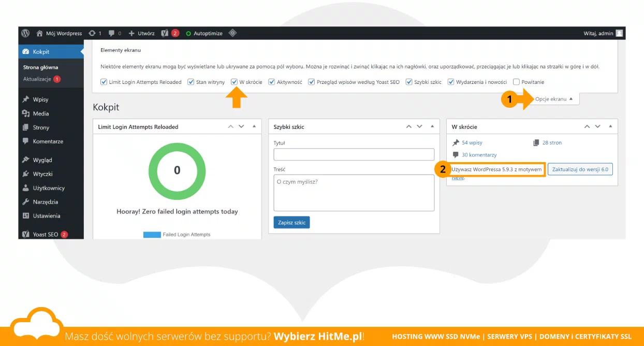Image resolution: width=644 pixels, height=346 pixels.
Task: Move Limit Login Attempts widget up
Action: (231, 126)
